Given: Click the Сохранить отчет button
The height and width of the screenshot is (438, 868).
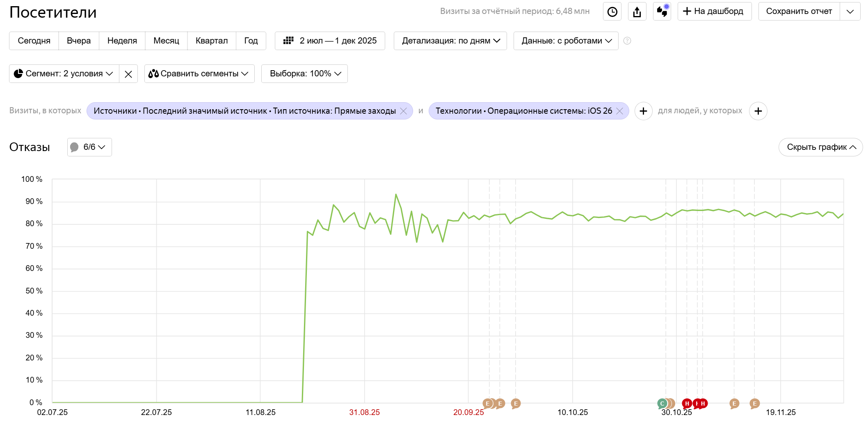Looking at the screenshot, I should pyautogui.click(x=799, y=11).
